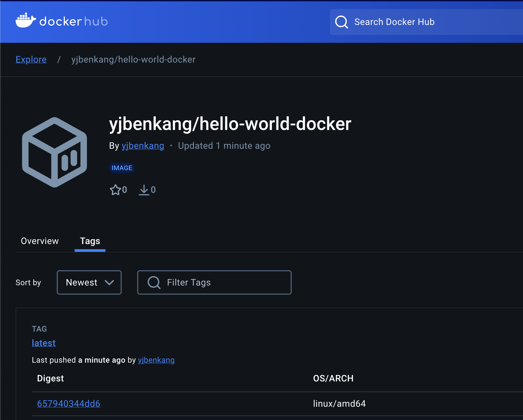Image resolution: width=523 pixels, height=420 pixels.
Task: Focus the Filter Tags input field
Action: pyautogui.click(x=214, y=283)
